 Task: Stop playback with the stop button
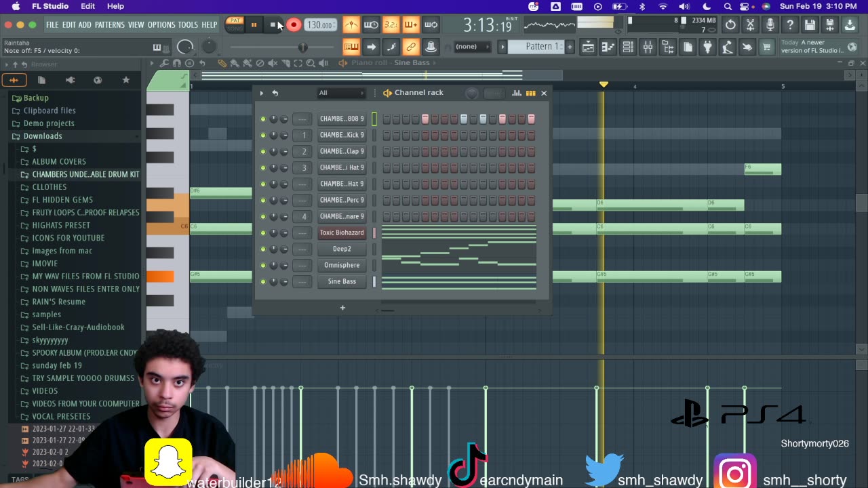(x=273, y=25)
